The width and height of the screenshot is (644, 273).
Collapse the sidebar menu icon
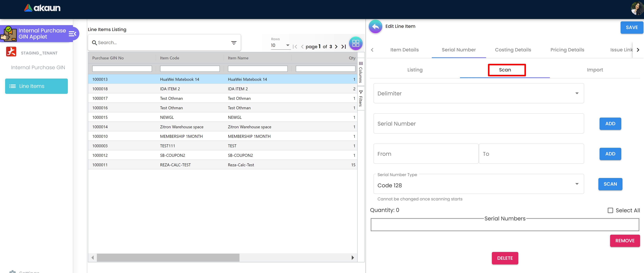click(x=72, y=34)
